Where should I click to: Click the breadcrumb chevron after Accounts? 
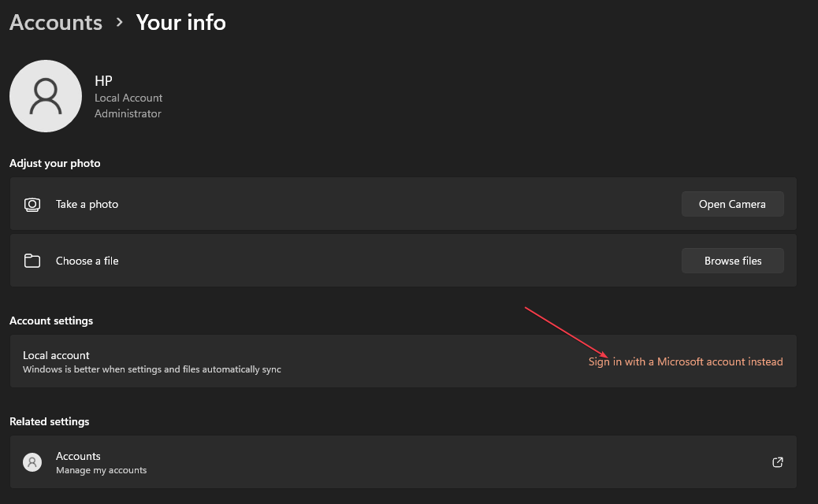point(120,22)
